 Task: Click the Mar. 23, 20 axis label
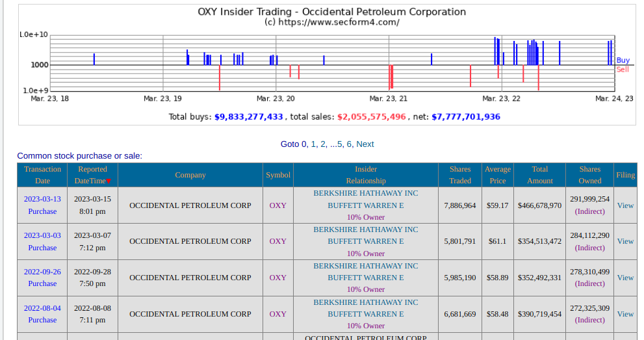coord(276,99)
